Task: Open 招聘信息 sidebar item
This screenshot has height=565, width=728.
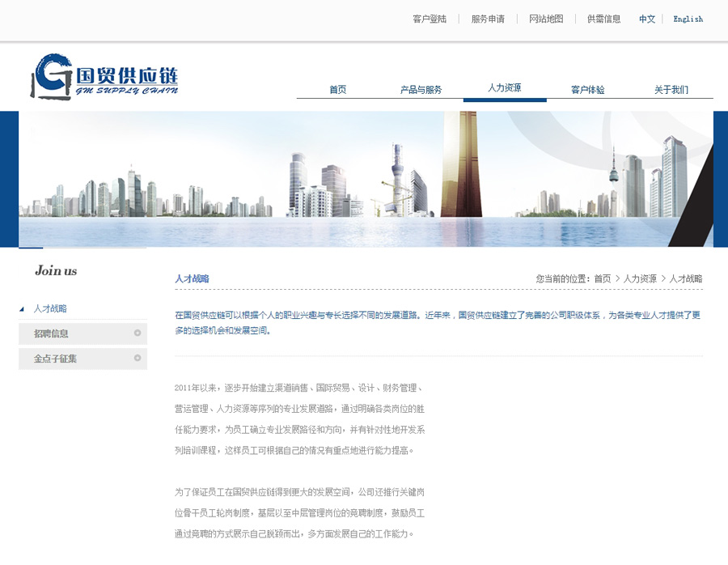Action: pyautogui.click(x=83, y=333)
